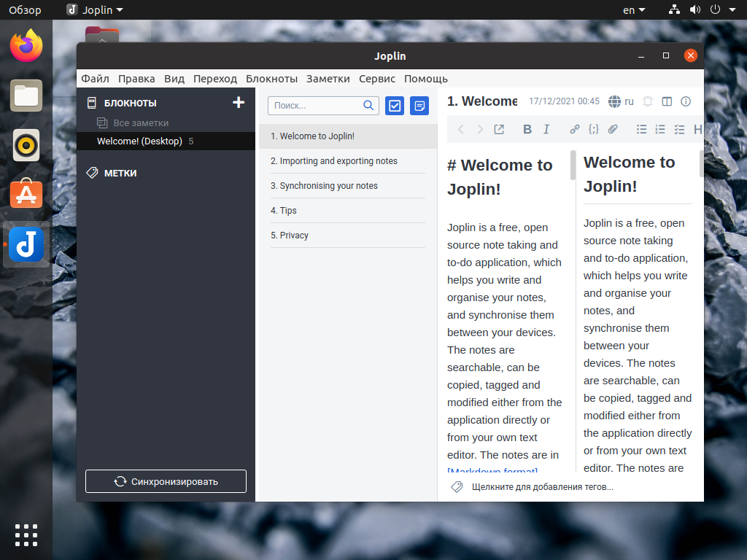Open the en keyboard layout dropdown

[x=634, y=9]
